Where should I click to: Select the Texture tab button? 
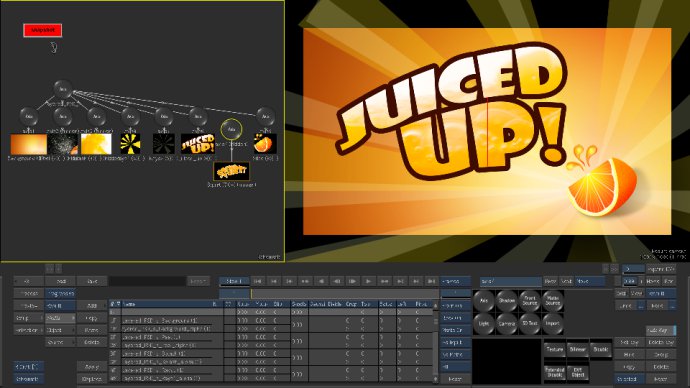555,349
